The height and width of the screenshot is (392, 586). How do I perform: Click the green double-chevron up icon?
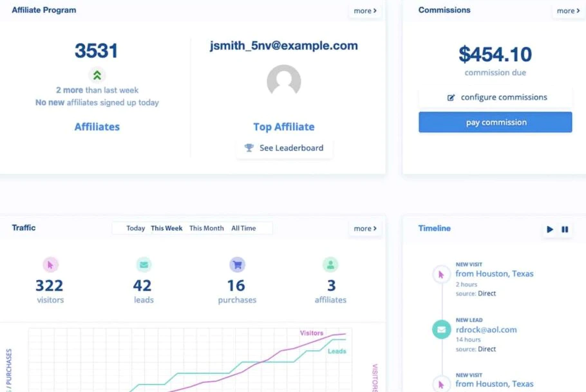(97, 75)
